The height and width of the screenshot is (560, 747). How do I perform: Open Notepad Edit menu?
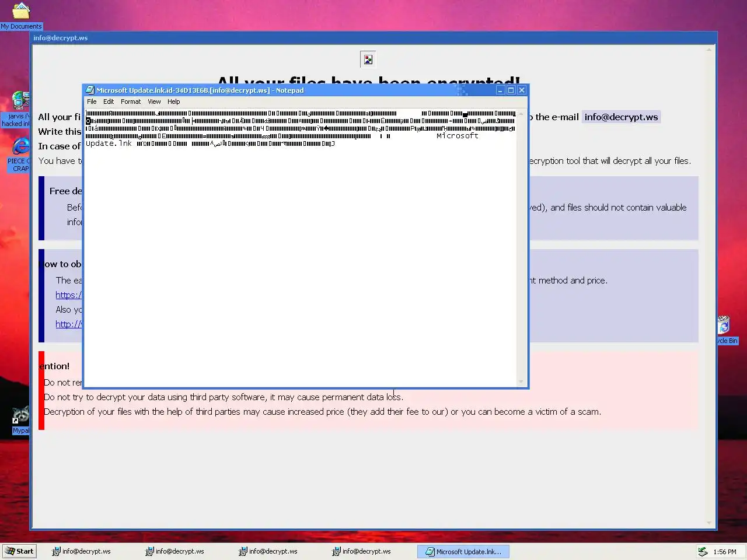[x=109, y=101]
